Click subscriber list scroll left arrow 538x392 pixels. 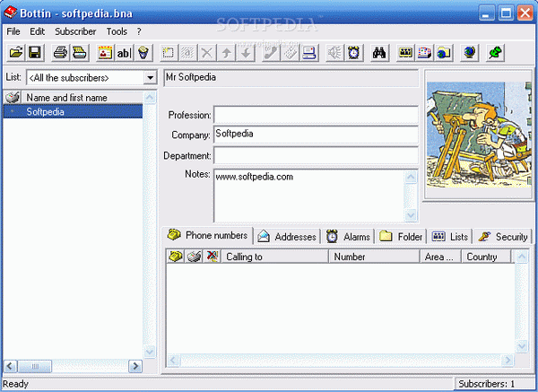tap(10, 366)
